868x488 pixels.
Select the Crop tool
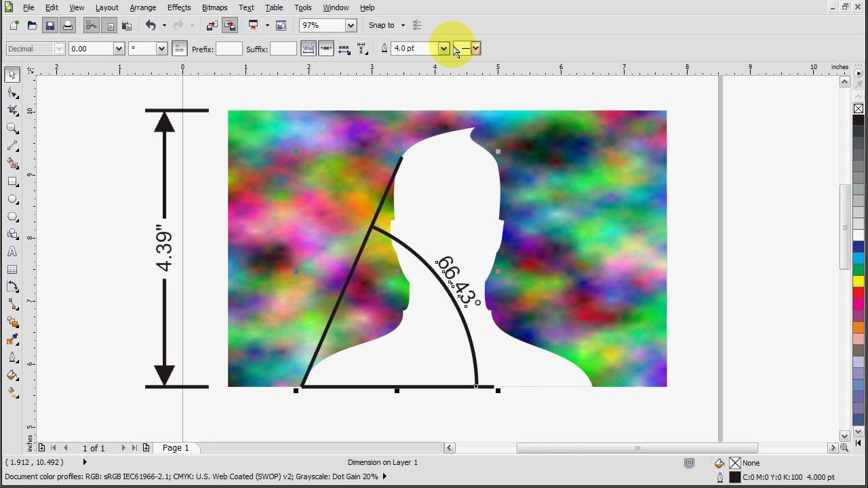(x=12, y=110)
